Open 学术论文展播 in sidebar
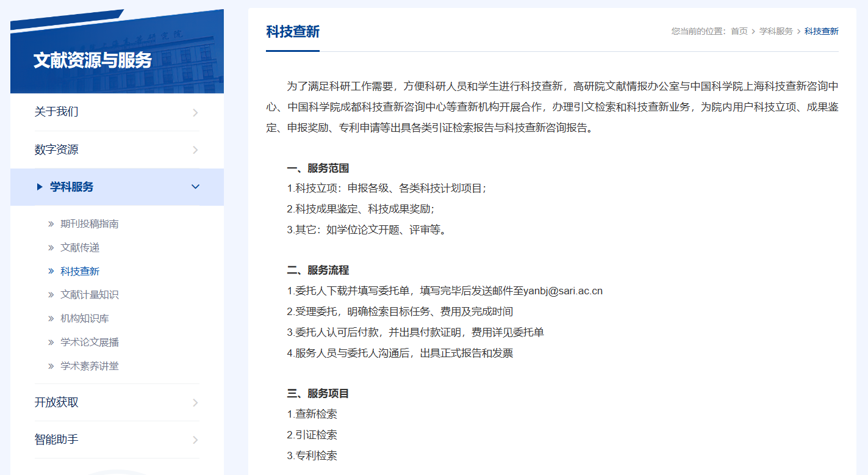 89,343
